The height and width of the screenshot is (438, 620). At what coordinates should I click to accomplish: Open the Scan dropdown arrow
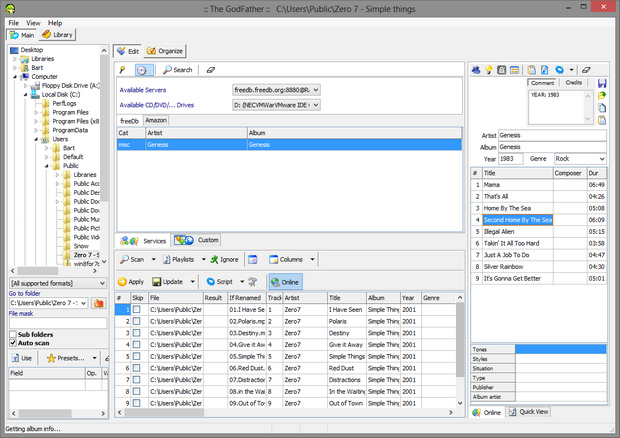(153, 260)
